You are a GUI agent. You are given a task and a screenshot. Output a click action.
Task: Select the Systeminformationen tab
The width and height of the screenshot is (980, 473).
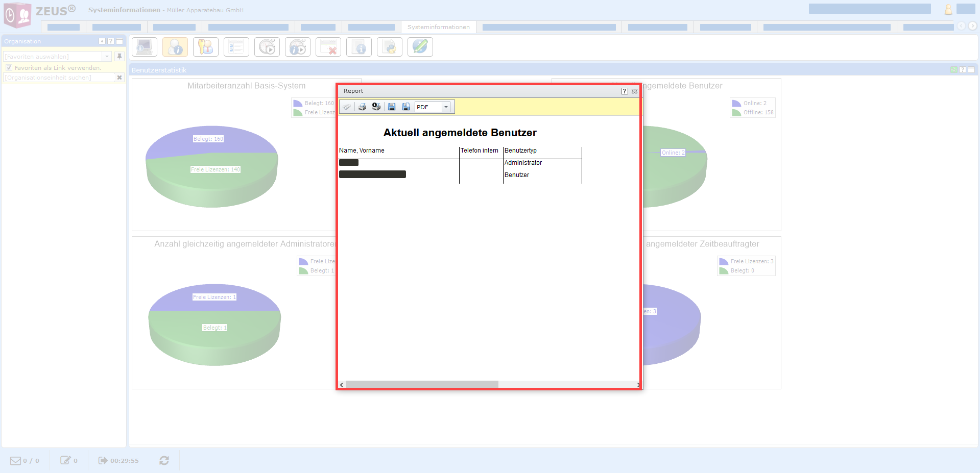click(438, 27)
